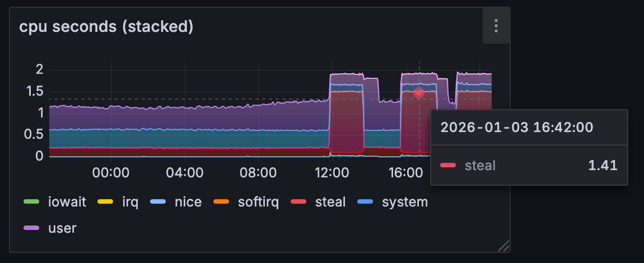Image resolution: width=644 pixels, height=263 pixels.
Task: Click the 1.41 steal value in tooltip
Action: (x=603, y=165)
